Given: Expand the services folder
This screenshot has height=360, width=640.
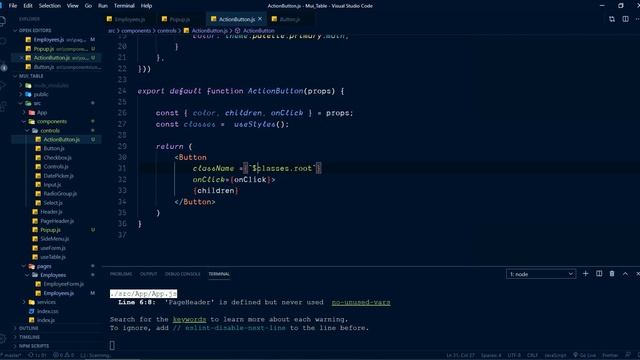Looking at the screenshot, I should pos(46,302).
